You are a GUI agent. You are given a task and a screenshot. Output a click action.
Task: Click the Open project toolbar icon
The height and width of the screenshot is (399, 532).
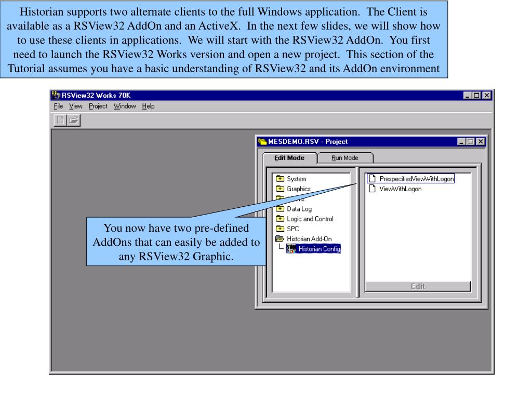point(74,120)
